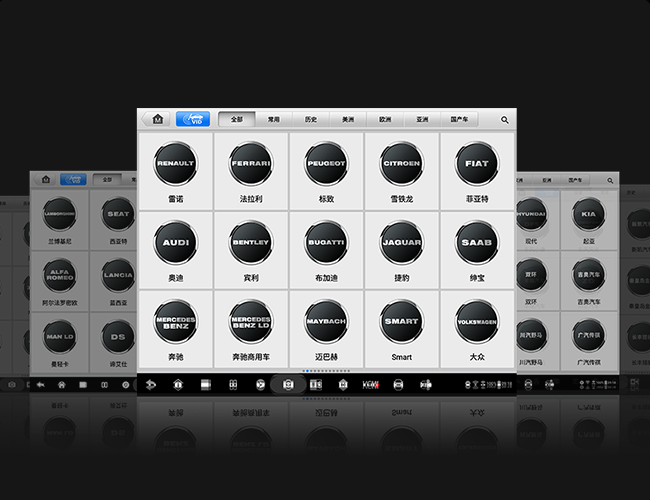
Task: Switch to the 全部 (All) tab
Action: [237, 119]
